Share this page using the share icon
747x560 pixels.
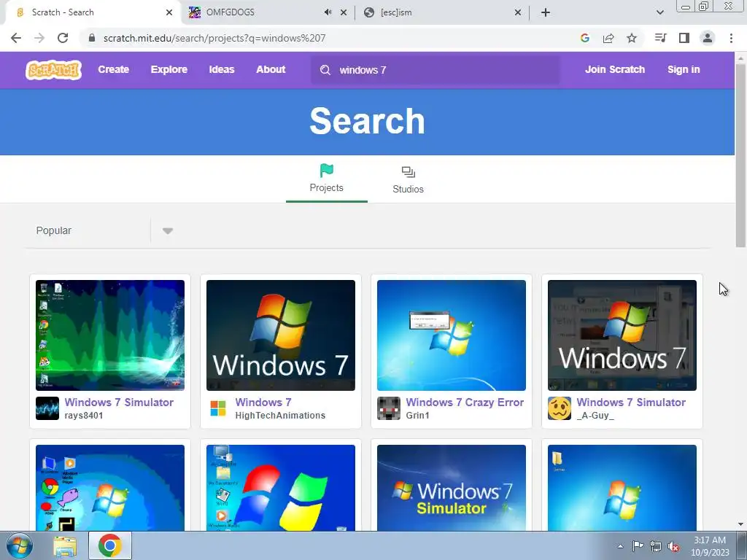click(608, 38)
